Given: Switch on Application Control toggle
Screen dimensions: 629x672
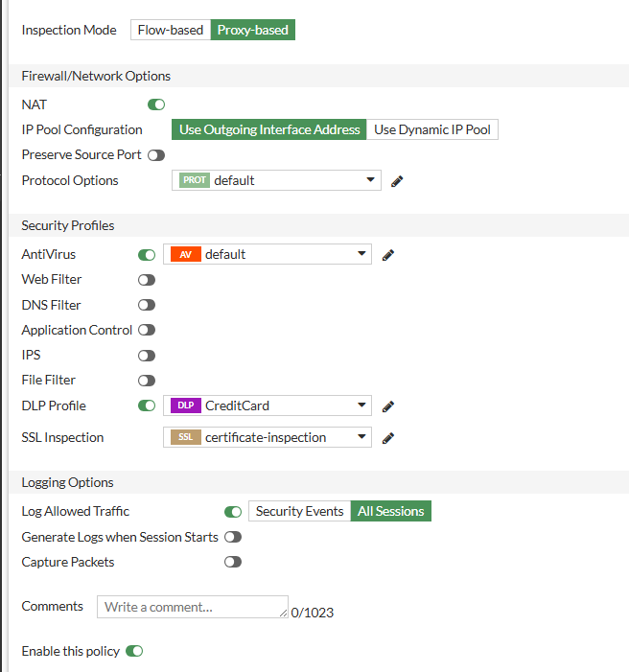Looking at the screenshot, I should click(147, 330).
